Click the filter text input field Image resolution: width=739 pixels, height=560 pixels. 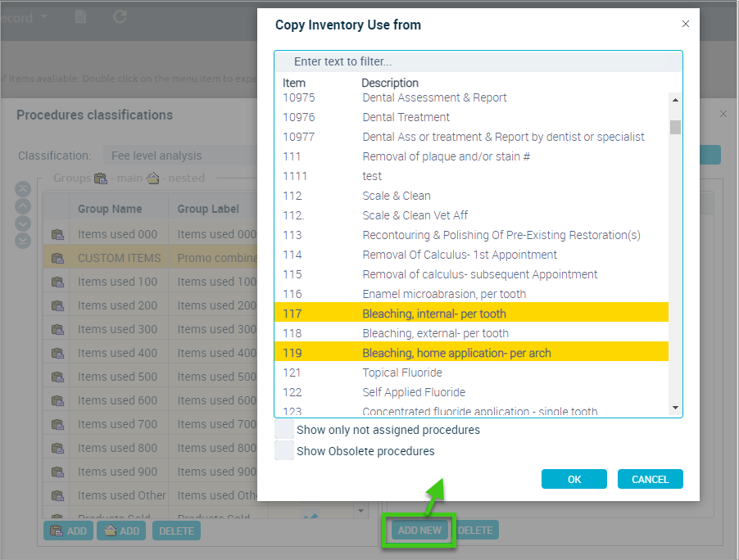(x=478, y=61)
